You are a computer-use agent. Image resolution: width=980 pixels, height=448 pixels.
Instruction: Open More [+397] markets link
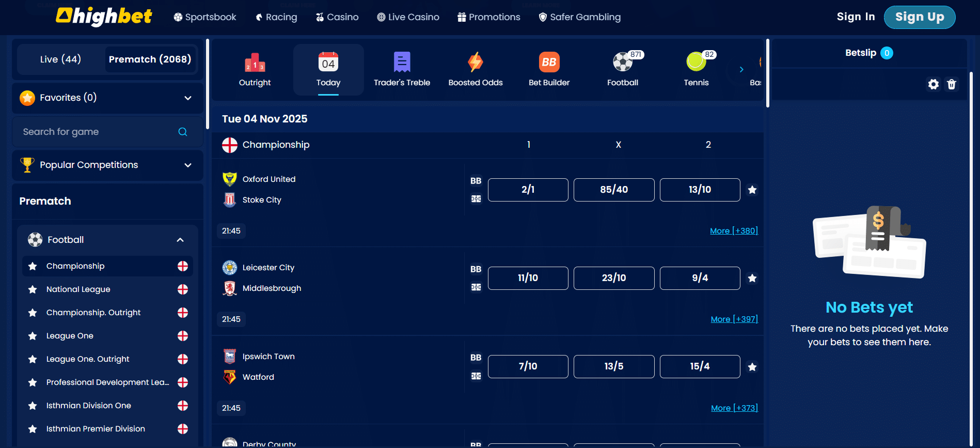click(734, 319)
